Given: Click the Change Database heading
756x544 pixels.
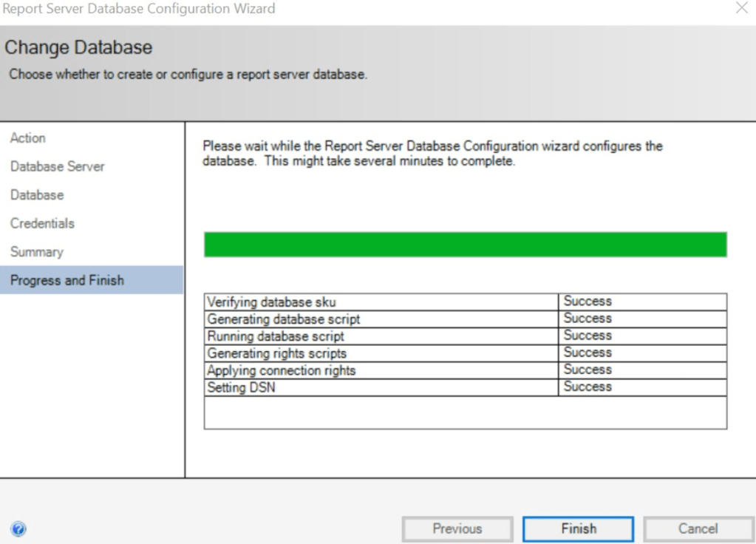Looking at the screenshot, I should pos(78,48).
